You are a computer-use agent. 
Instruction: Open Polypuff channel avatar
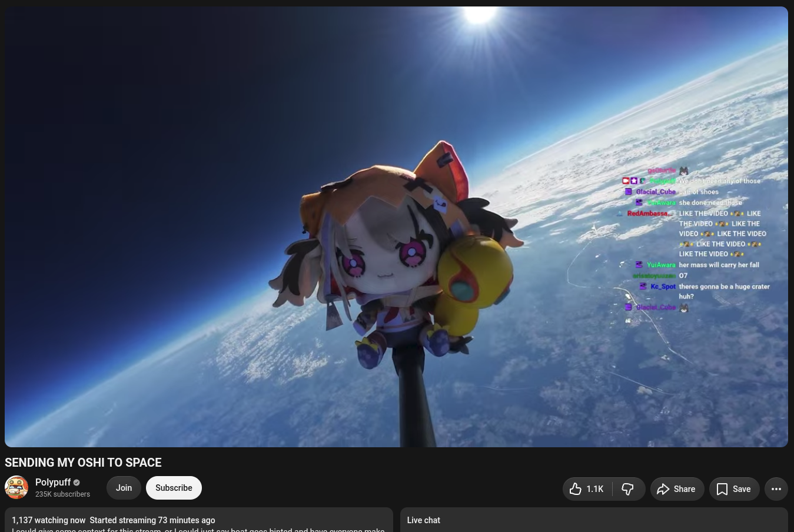pos(16,488)
